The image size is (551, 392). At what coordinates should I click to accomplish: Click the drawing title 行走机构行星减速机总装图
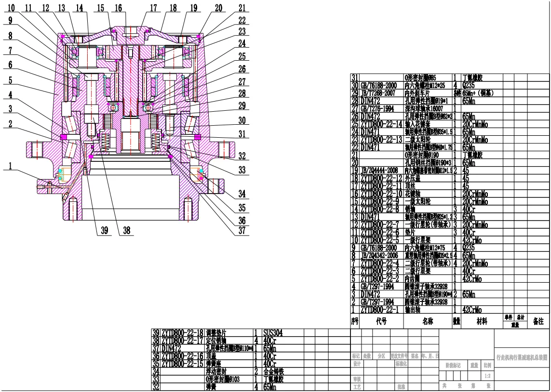coord(522,357)
